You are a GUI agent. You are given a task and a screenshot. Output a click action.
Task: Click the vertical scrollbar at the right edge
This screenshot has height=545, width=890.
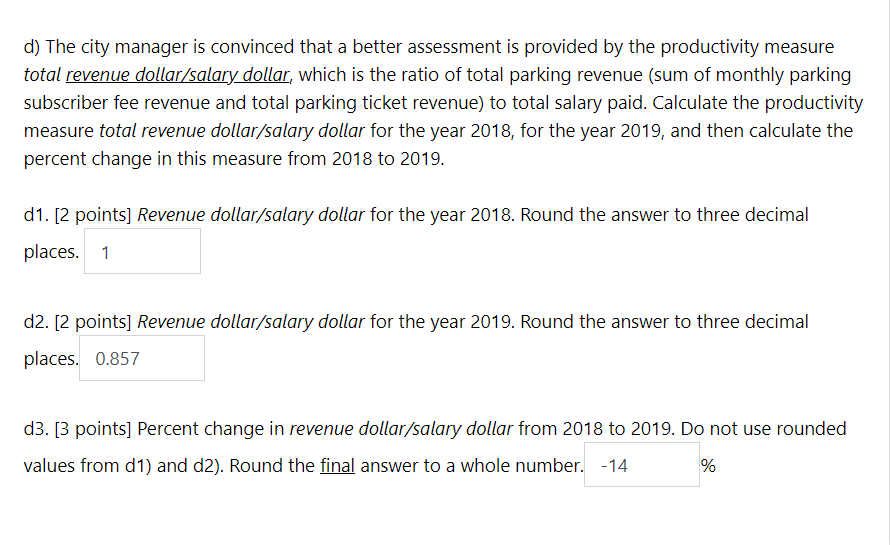(x=887, y=272)
